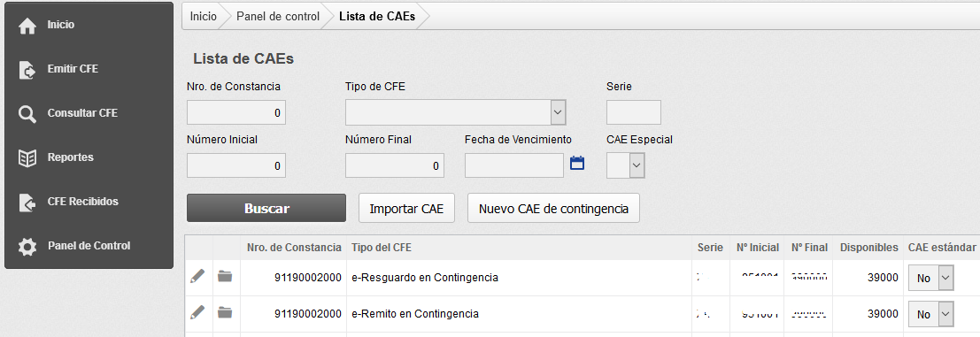
Task: Click the Consultar CFE magnifier icon
Action: pos(27,114)
